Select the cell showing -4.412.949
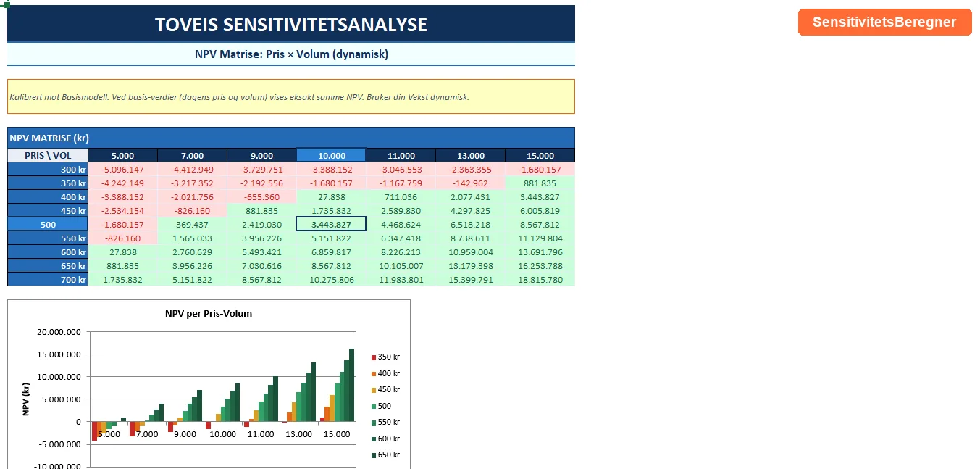Image resolution: width=980 pixels, height=469 pixels. click(193, 170)
